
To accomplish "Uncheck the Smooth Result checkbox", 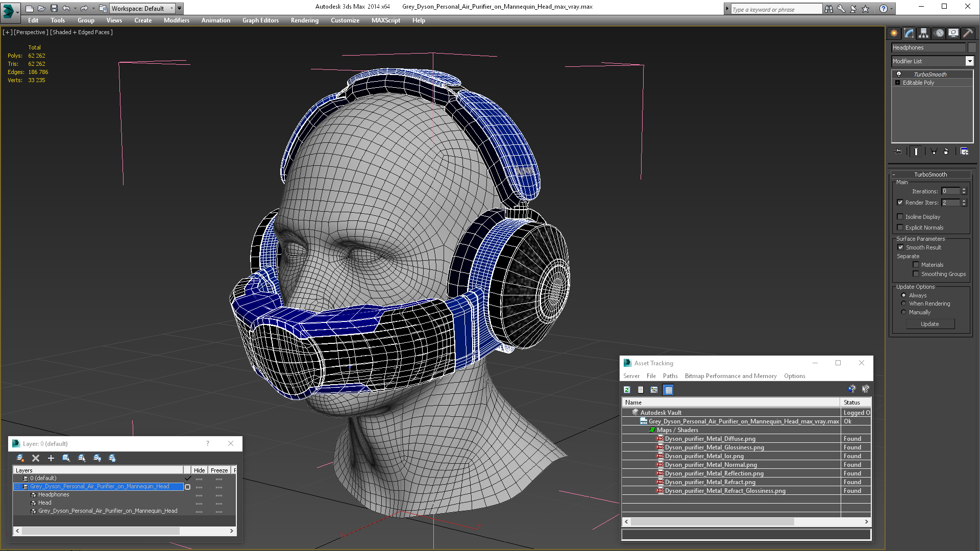I will click(900, 247).
